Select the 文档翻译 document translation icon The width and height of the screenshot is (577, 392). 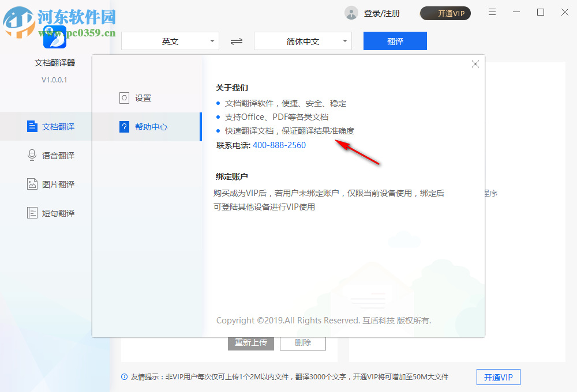point(32,126)
